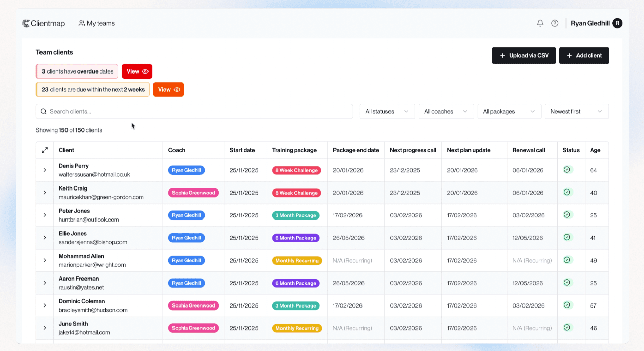Open Ryan Gledhill's profile avatar
This screenshot has width=644, height=351.
click(x=618, y=23)
